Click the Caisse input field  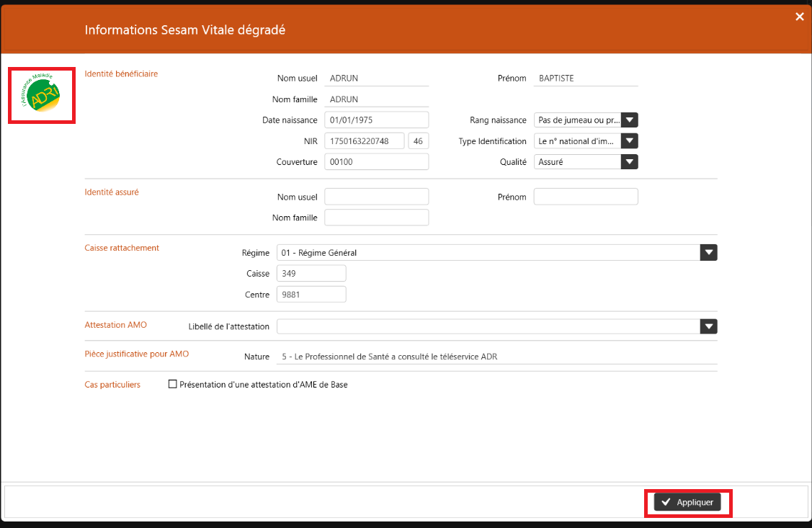point(311,274)
